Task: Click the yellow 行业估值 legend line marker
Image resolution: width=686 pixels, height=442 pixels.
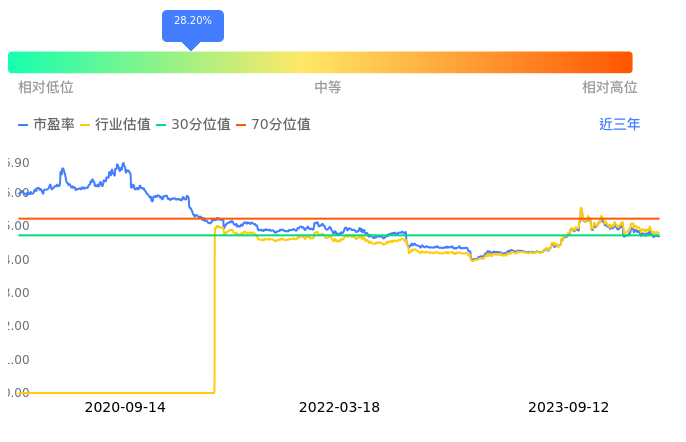Action: [x=85, y=125]
